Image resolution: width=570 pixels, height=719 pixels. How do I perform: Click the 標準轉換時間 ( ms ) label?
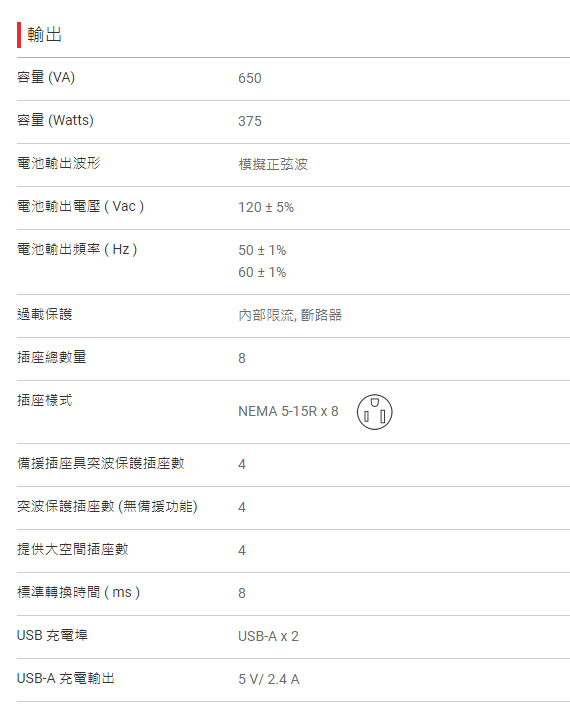(x=78, y=592)
